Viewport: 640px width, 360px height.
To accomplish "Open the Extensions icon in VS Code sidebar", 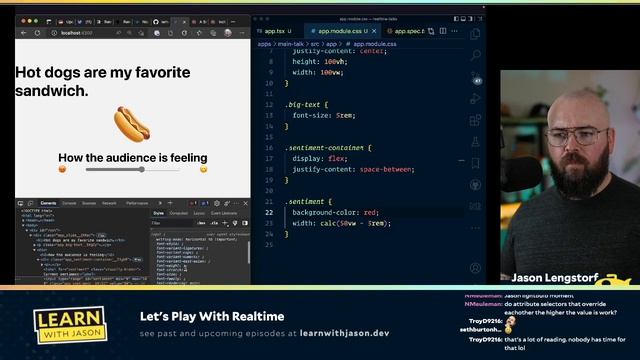I will tap(475, 120).
